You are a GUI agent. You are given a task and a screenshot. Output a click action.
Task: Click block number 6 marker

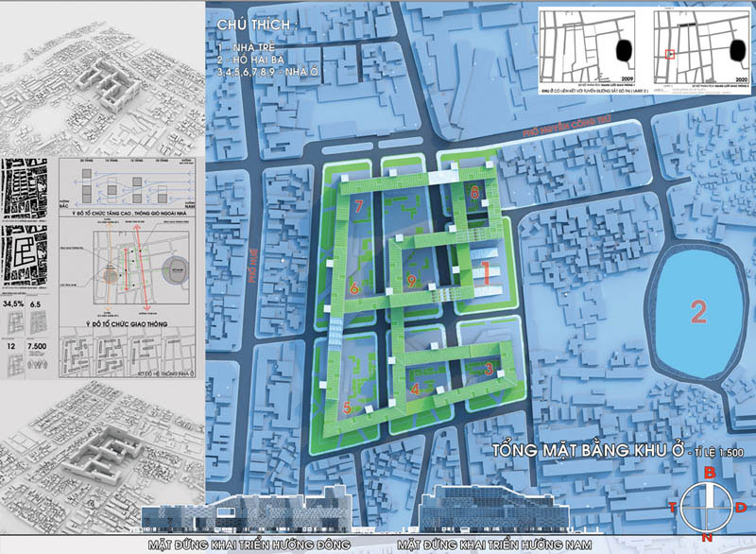click(352, 288)
